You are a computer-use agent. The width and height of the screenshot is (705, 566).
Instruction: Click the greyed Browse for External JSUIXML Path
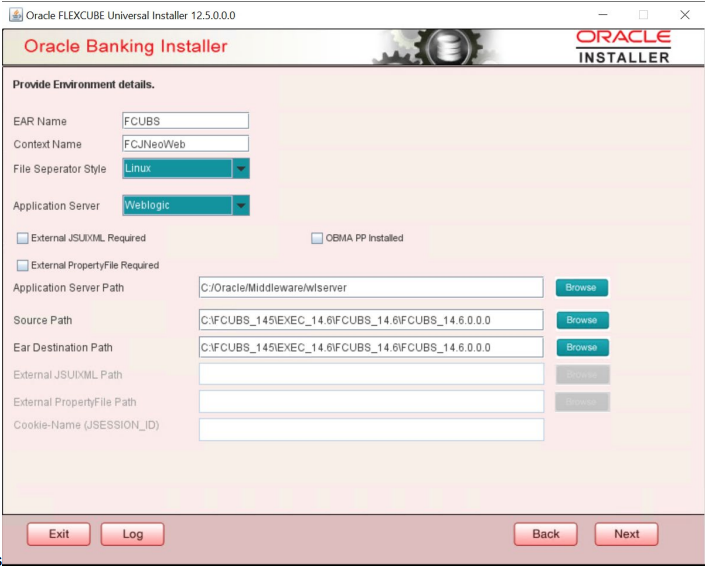pos(583,374)
